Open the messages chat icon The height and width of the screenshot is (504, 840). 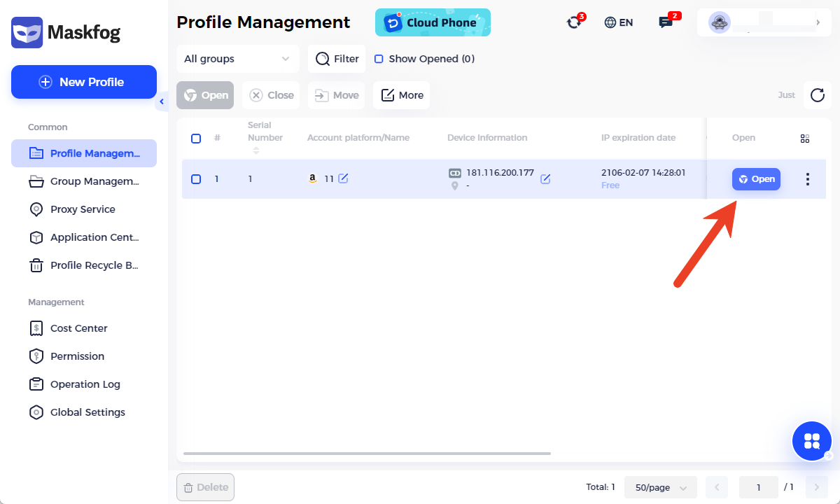[x=665, y=22]
